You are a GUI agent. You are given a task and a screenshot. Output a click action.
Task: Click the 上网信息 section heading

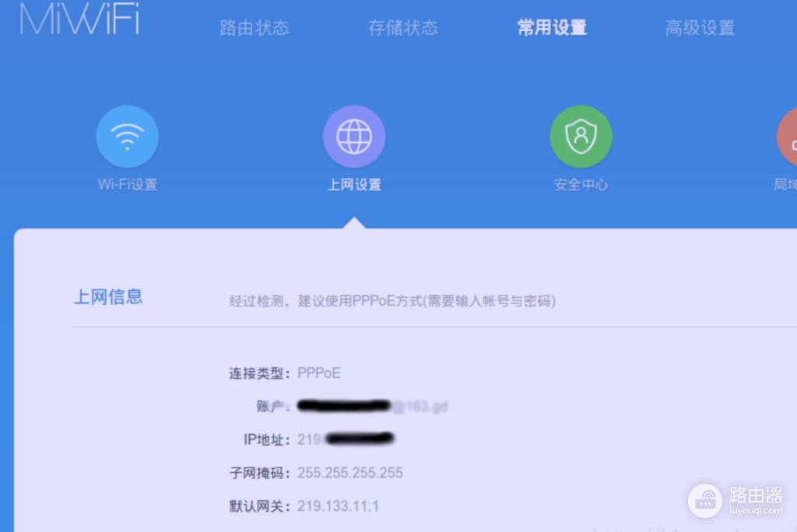click(107, 296)
